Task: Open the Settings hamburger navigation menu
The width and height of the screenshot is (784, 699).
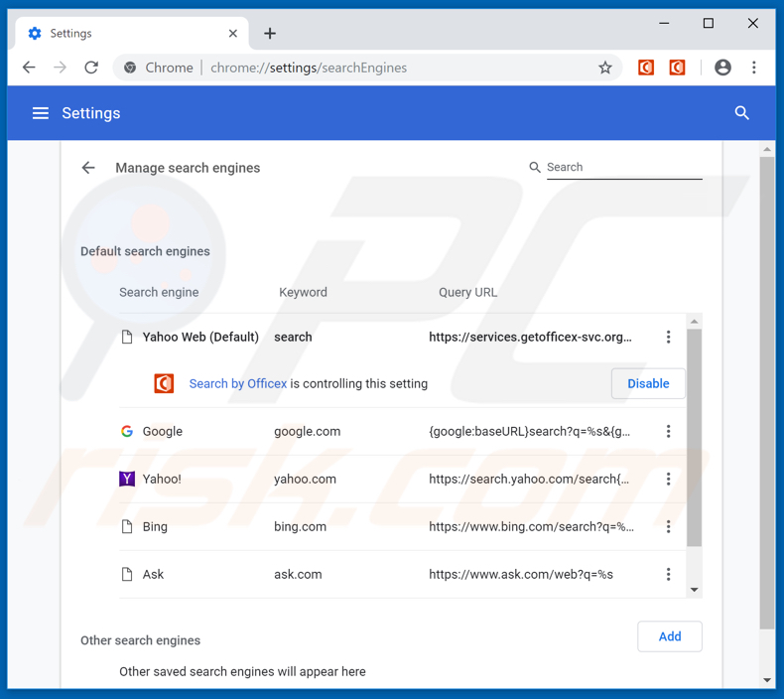Action: pyautogui.click(x=41, y=113)
